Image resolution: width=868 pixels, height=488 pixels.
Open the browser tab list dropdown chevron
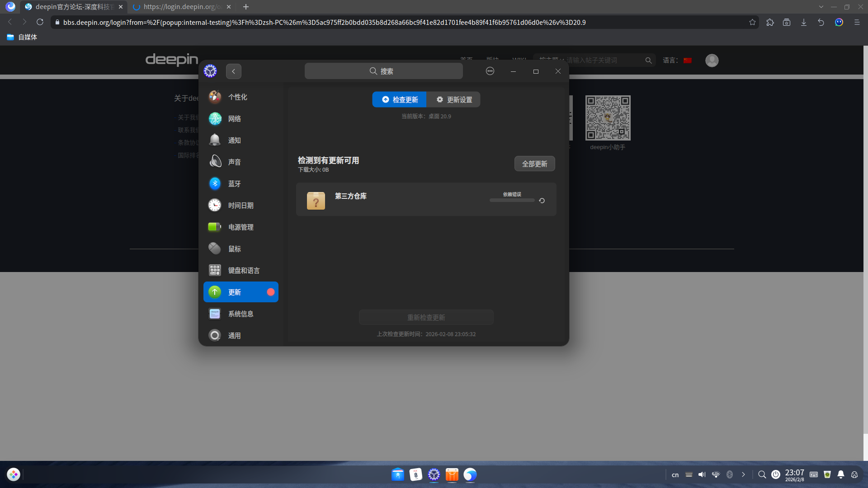pos(821,7)
